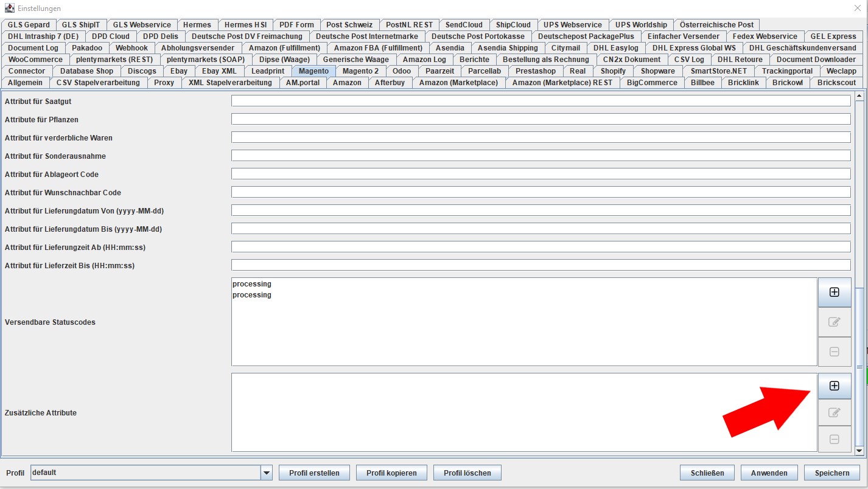Viewport: 868px width, 489px height.
Task: Go to the Allgemein tab
Action: [26, 83]
